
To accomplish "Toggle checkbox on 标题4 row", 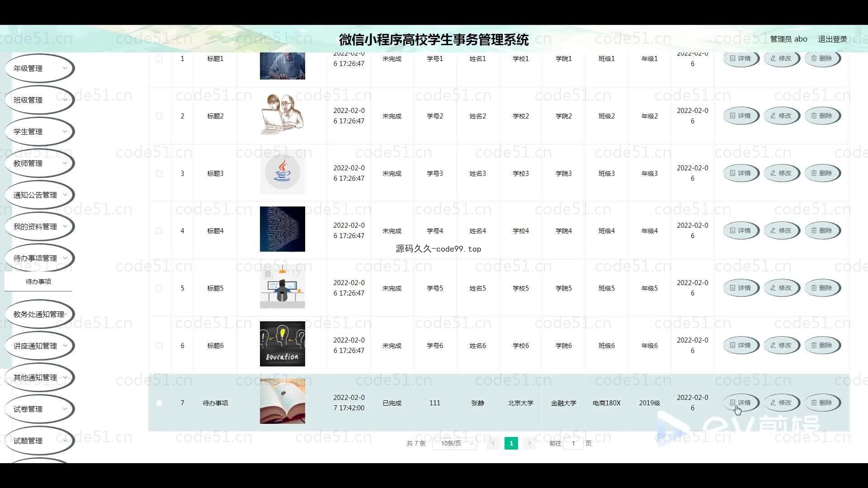I will tap(159, 231).
